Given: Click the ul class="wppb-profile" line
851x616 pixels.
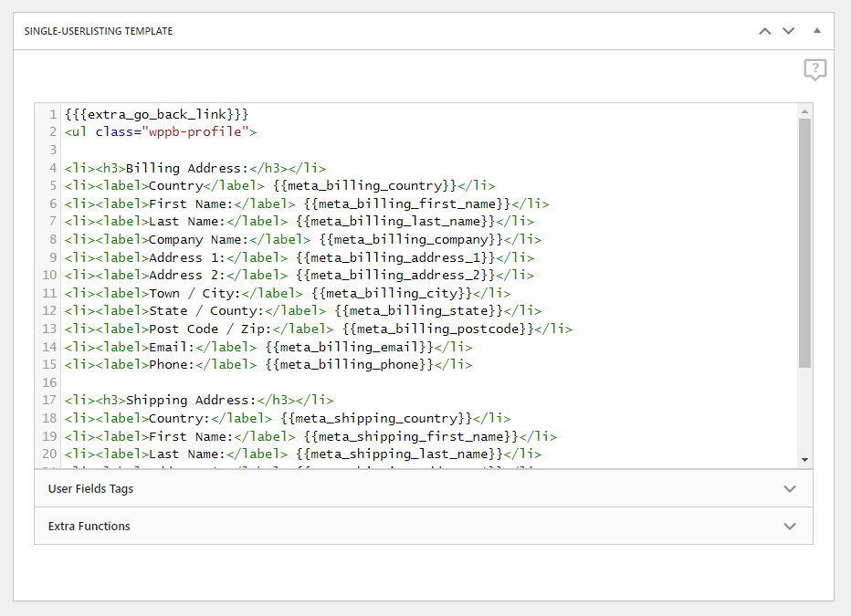Looking at the screenshot, I should [161, 131].
